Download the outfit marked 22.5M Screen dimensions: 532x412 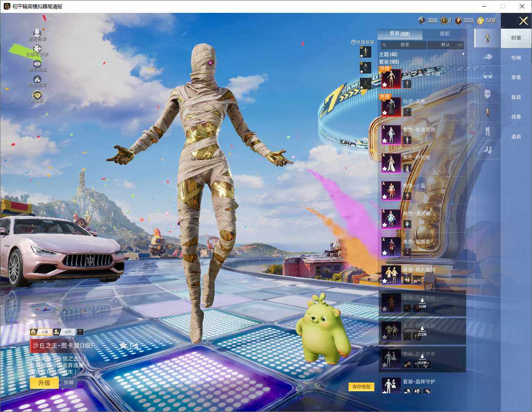(x=422, y=331)
